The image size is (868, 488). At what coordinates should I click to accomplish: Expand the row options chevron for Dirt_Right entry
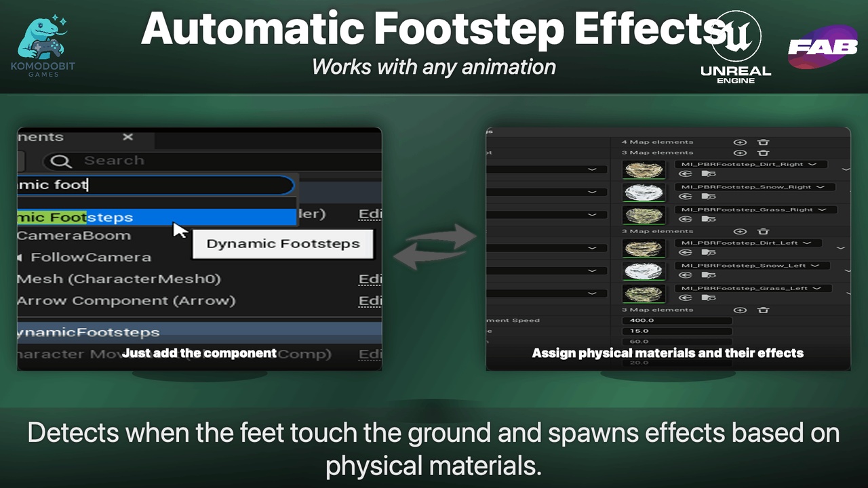click(846, 169)
